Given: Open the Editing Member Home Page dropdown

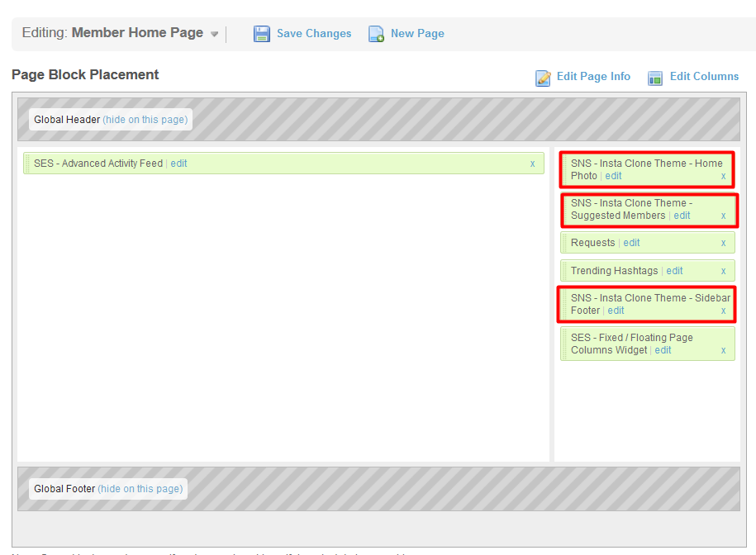Looking at the screenshot, I should (214, 35).
